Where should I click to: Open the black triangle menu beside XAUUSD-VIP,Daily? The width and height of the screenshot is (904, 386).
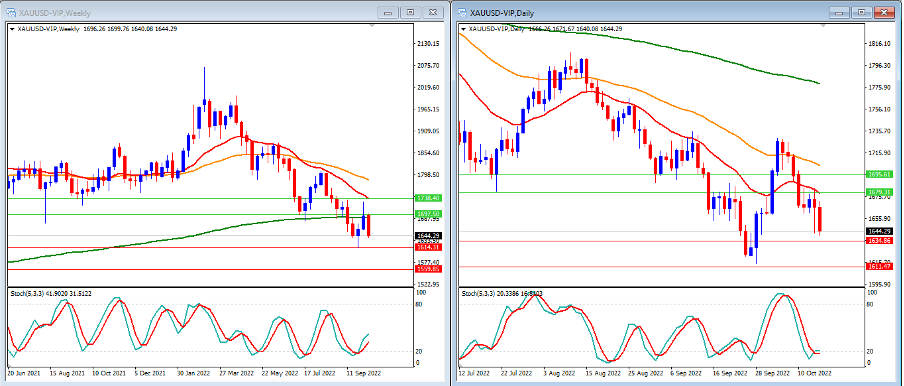click(x=464, y=28)
